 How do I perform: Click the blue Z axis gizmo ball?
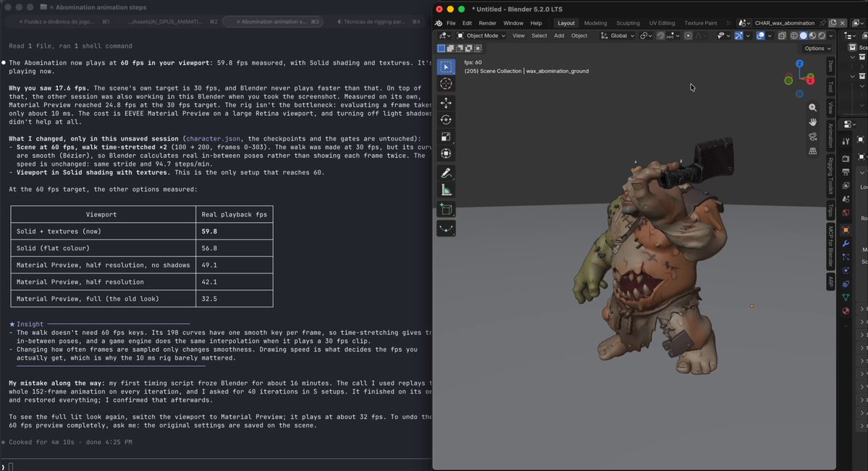[x=799, y=64]
